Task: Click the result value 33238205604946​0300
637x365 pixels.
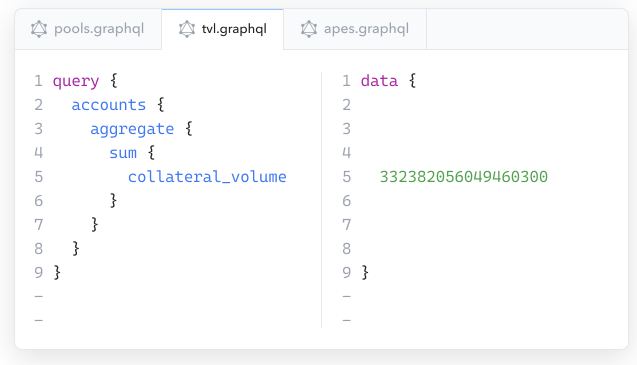Action: tap(464, 177)
